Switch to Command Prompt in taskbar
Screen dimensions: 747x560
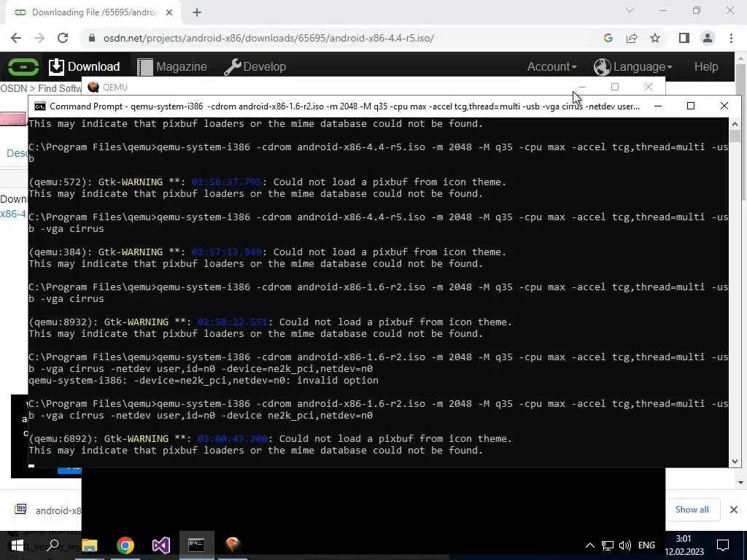[196, 545]
